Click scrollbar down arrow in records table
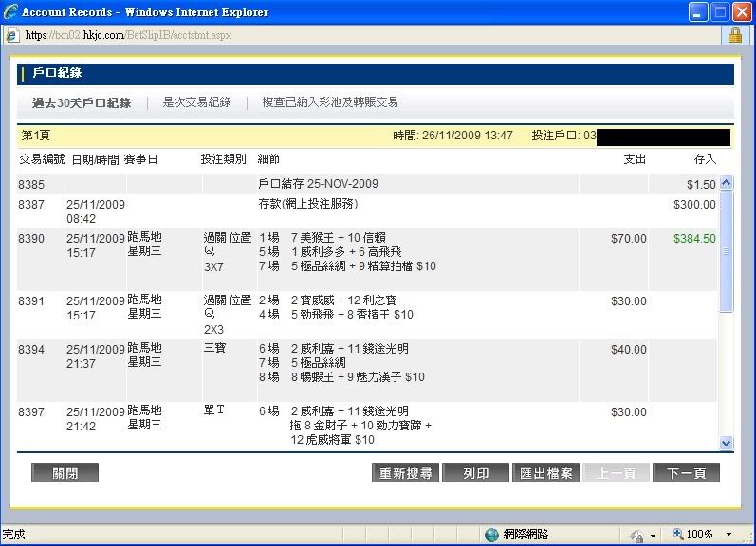 click(x=727, y=443)
